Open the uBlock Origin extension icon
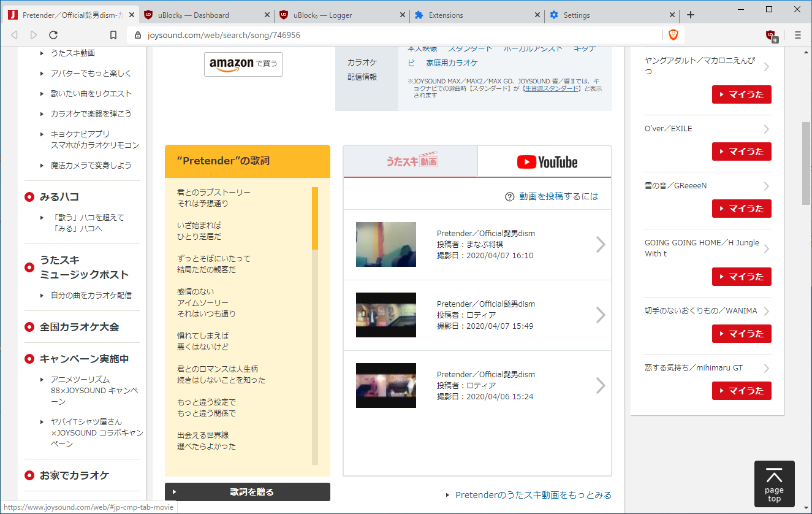Image resolution: width=812 pixels, height=514 pixels. [x=771, y=35]
